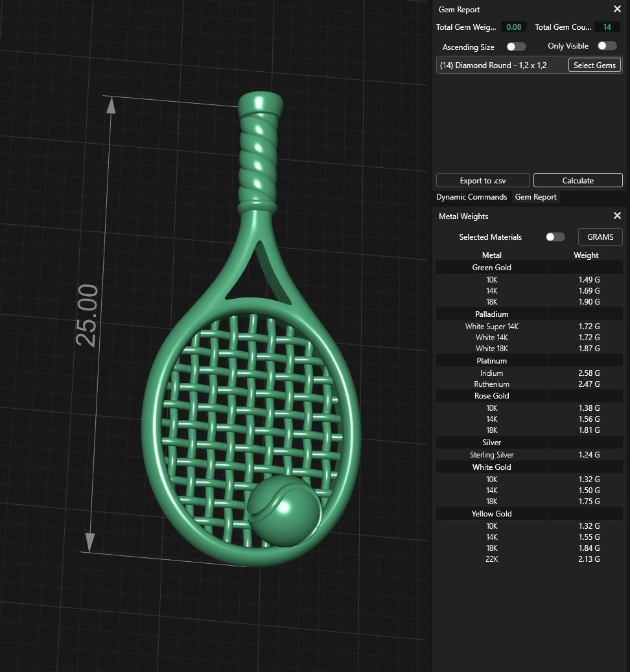Click the Yellow Gold group header
Viewport: 630px width, 672px height.
click(530, 513)
